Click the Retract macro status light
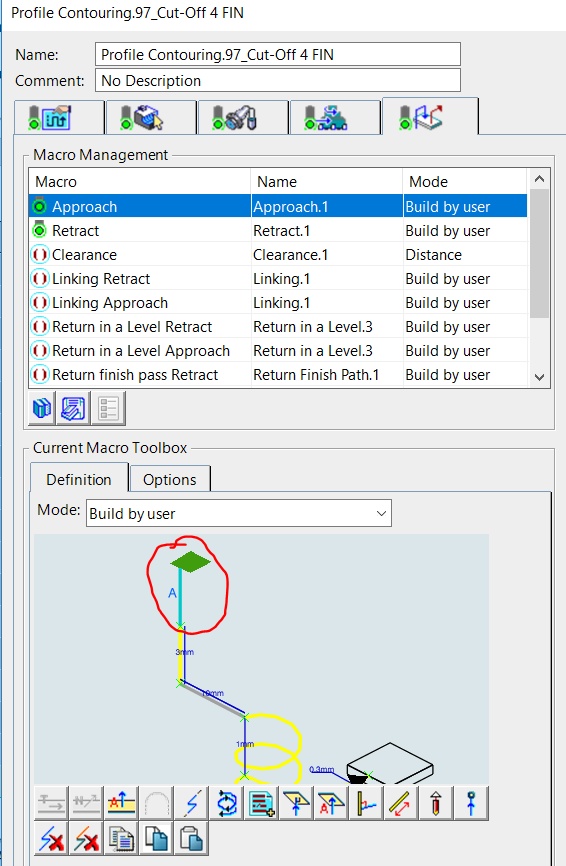This screenshot has width=566, height=866. pos(39,230)
